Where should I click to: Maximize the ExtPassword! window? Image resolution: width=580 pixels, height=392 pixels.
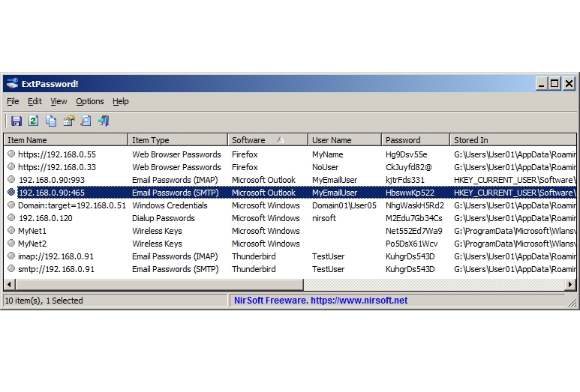click(554, 83)
